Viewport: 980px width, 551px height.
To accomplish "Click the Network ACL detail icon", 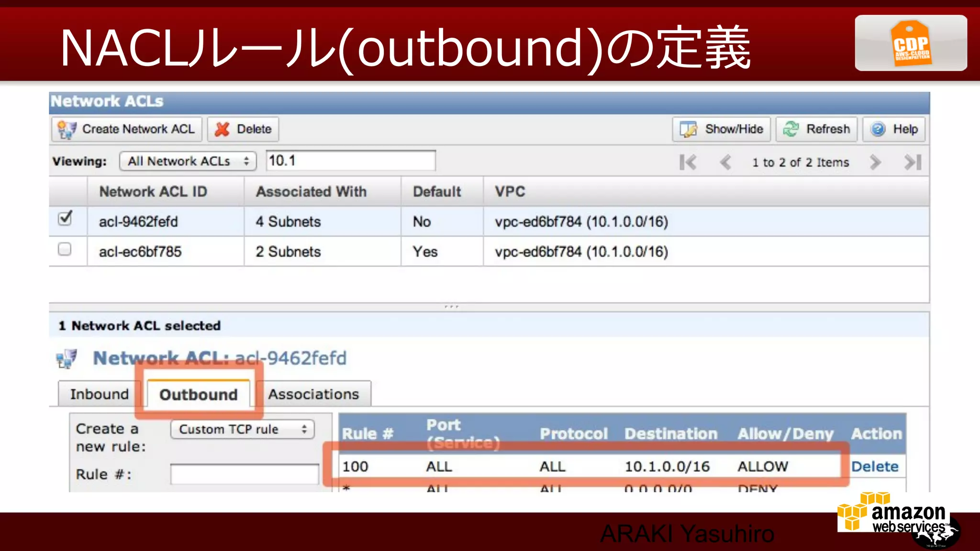I will 67,359.
